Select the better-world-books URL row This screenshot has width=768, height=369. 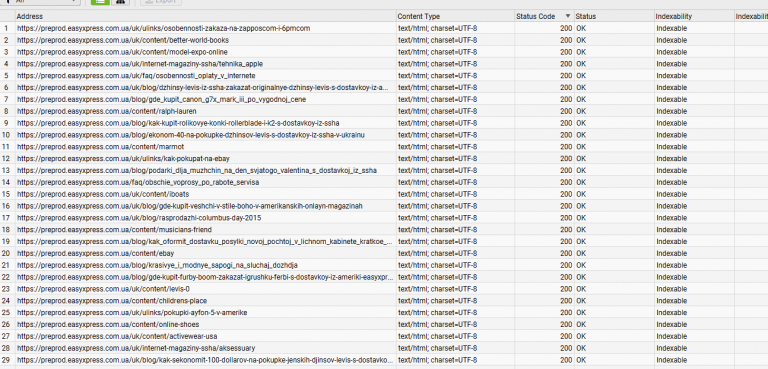click(123, 40)
